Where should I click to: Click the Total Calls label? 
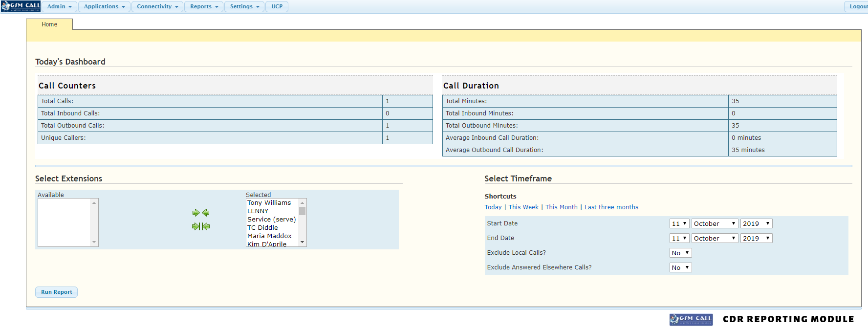tap(57, 101)
